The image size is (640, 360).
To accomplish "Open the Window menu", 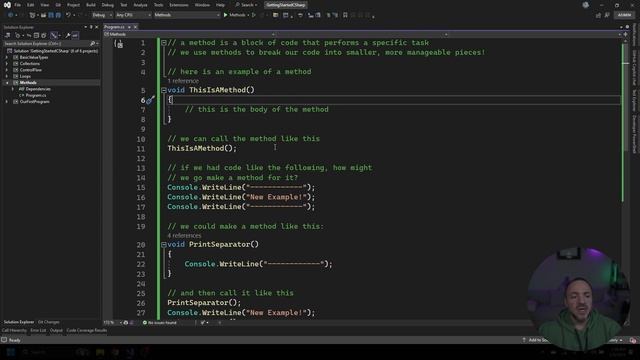I will (202, 5).
